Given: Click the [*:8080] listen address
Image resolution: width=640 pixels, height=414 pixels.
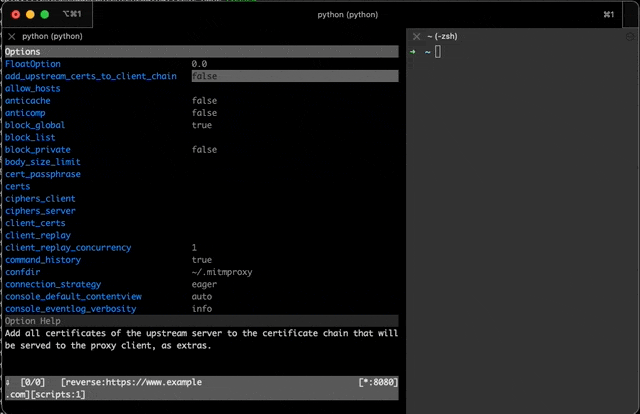Looking at the screenshot, I should [378, 383].
